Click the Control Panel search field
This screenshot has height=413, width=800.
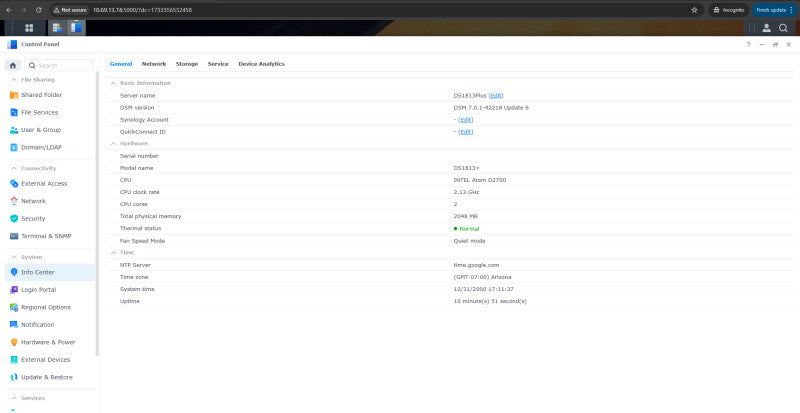coord(59,65)
